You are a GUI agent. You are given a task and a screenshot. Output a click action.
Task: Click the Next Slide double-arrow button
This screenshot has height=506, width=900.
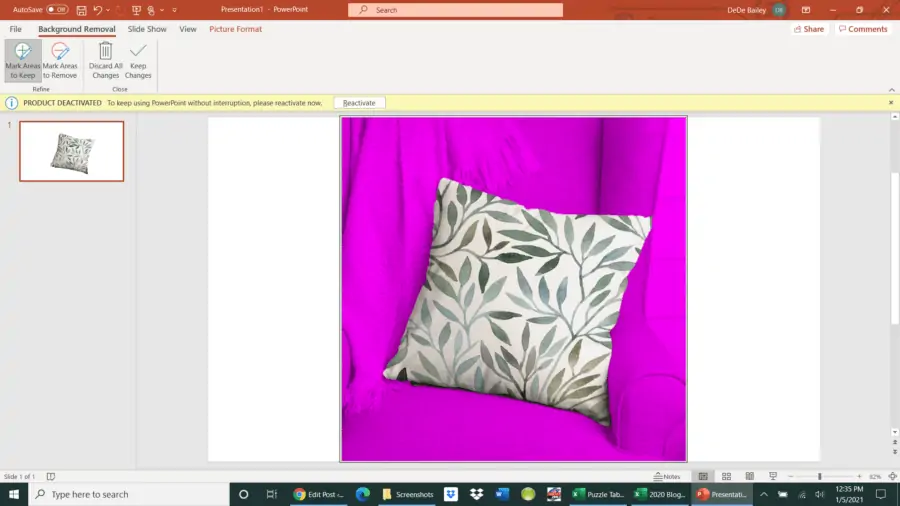(x=895, y=452)
